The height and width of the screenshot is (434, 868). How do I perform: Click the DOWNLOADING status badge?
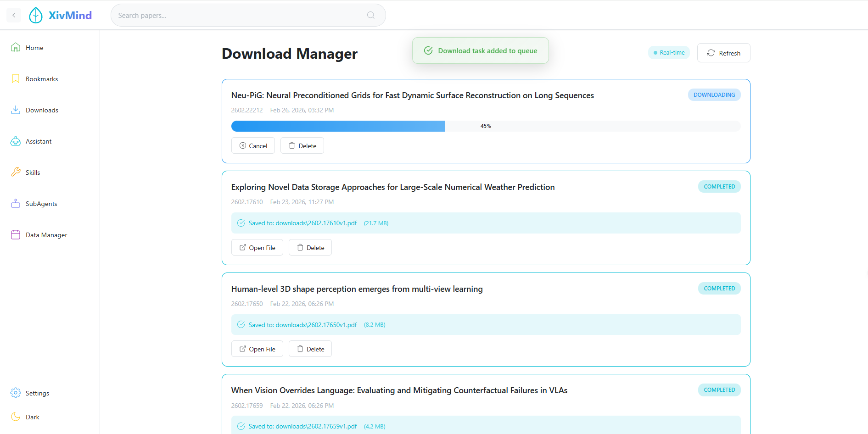(714, 95)
